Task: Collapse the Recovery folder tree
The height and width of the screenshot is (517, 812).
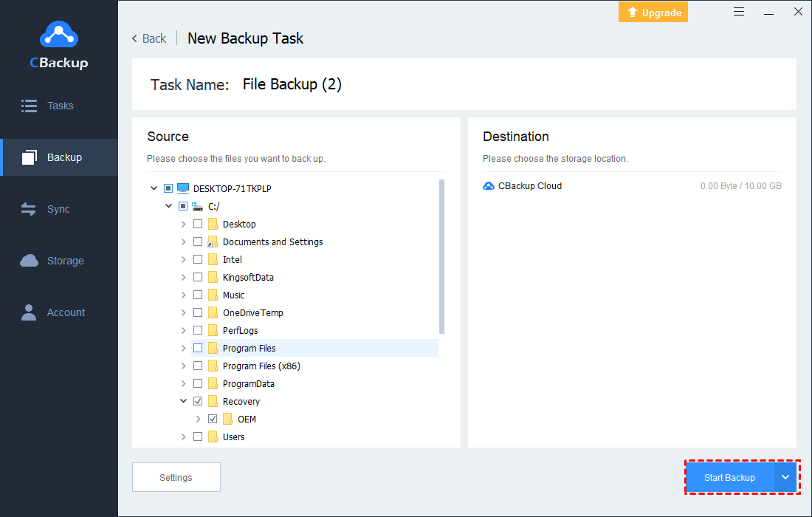Action: [x=183, y=401]
